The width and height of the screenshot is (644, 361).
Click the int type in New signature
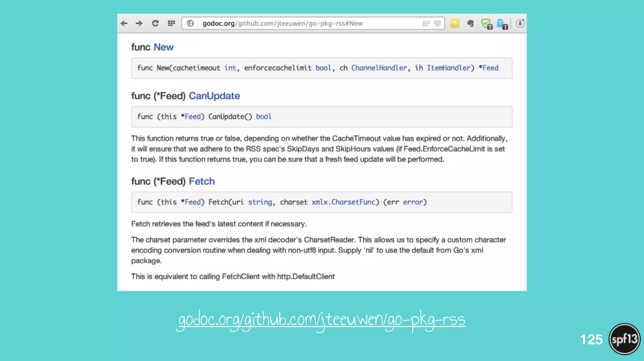(230, 68)
